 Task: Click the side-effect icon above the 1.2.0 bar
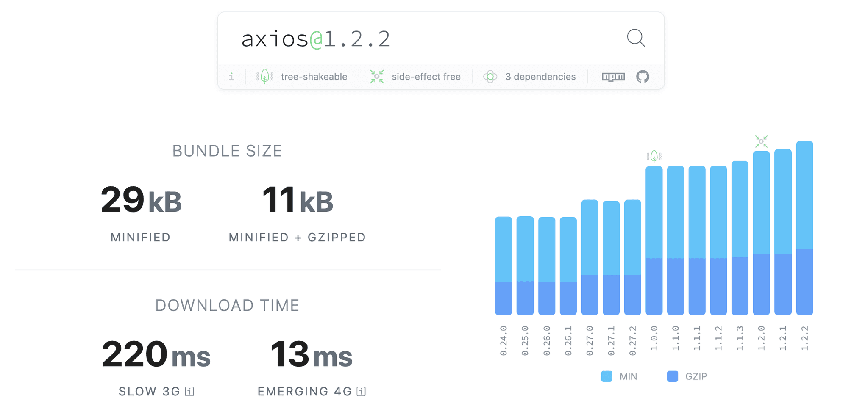pos(761,141)
